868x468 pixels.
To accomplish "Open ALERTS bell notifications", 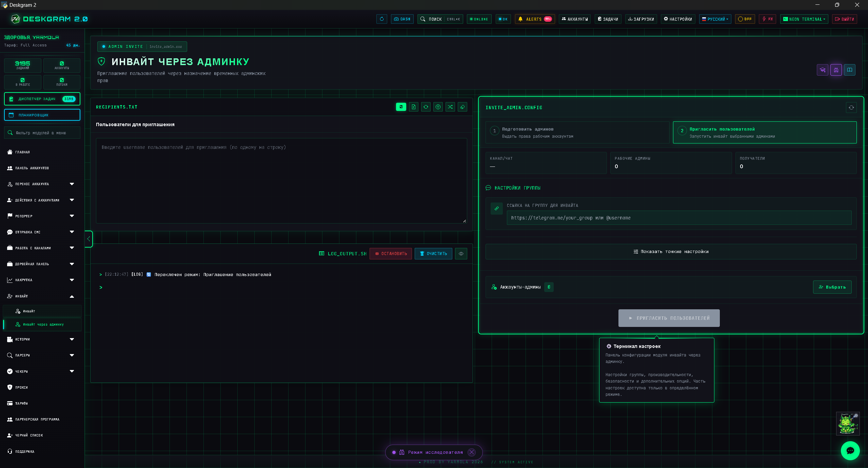I will pos(535,19).
